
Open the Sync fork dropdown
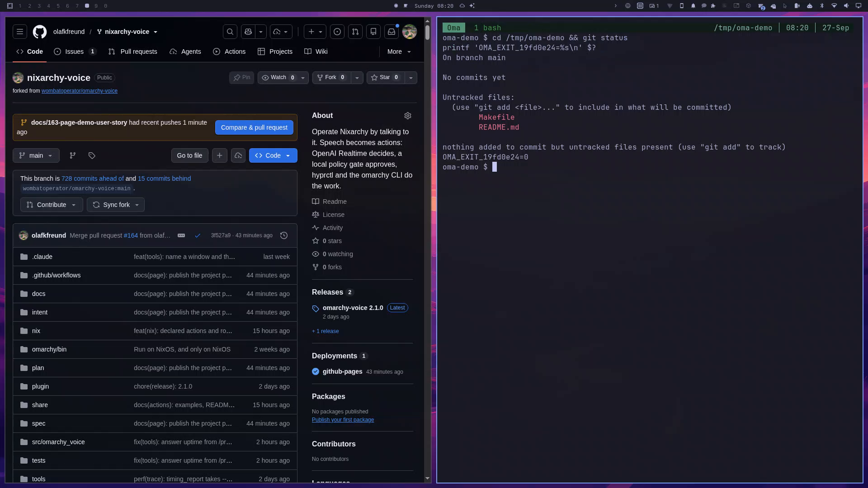coord(116,205)
